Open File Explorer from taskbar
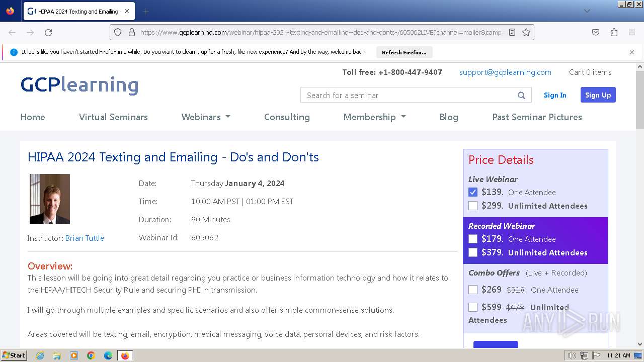Image resolution: width=644 pixels, height=362 pixels. click(x=57, y=355)
